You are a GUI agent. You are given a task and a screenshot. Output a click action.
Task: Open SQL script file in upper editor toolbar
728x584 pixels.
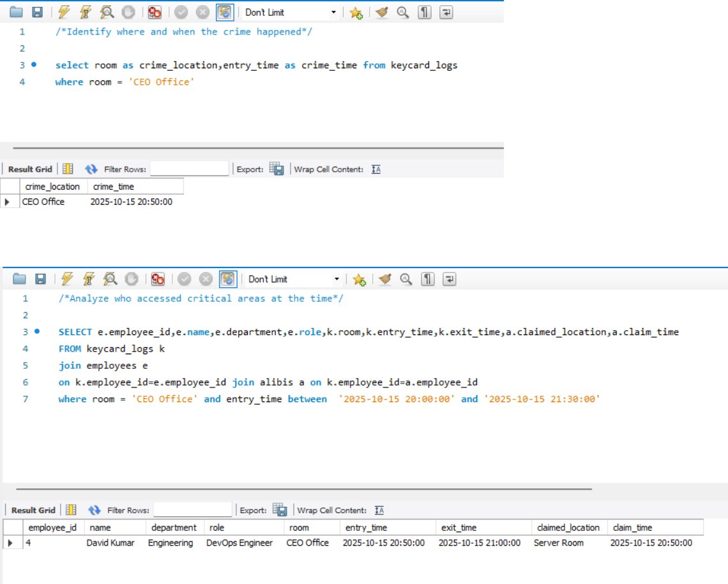pyautogui.click(x=16, y=12)
